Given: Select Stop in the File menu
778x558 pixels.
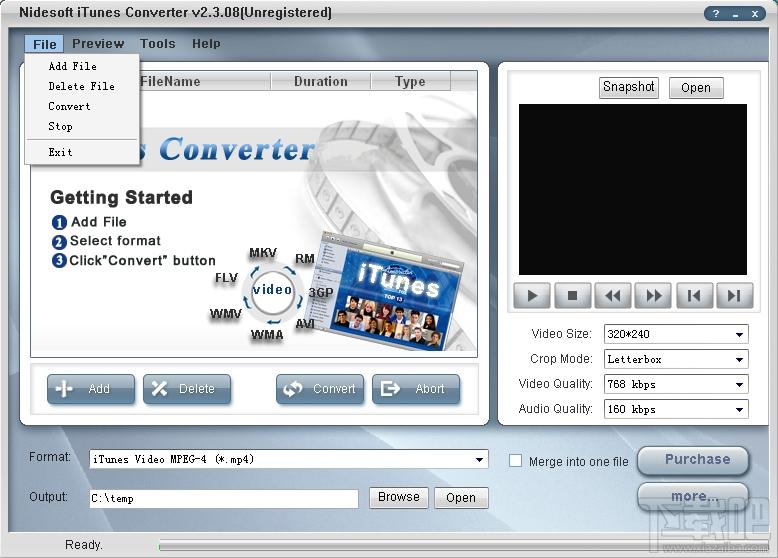Looking at the screenshot, I should click(x=82, y=126).
